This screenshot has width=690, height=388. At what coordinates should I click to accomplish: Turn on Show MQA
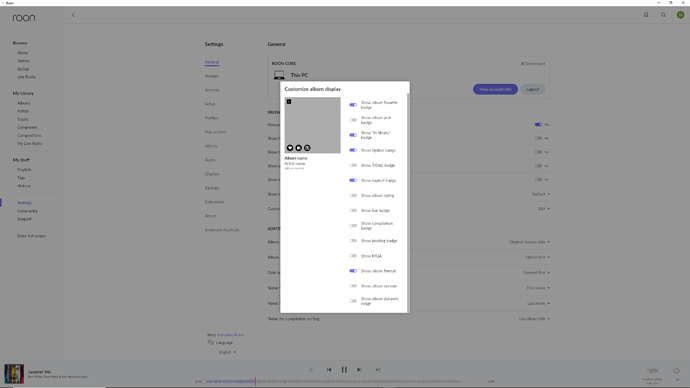click(x=353, y=256)
